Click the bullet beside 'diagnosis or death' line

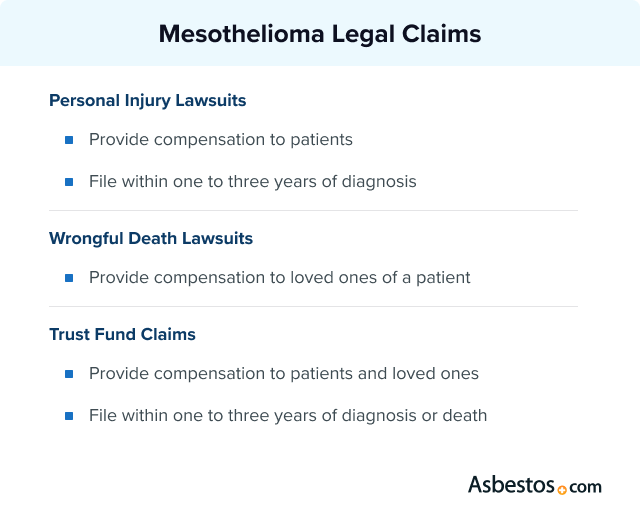coord(69,415)
